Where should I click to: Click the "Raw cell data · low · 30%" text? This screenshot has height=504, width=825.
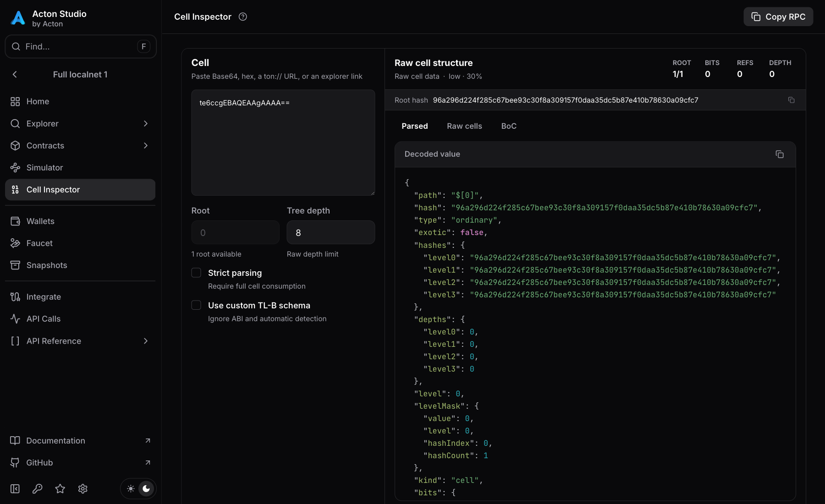coord(438,76)
